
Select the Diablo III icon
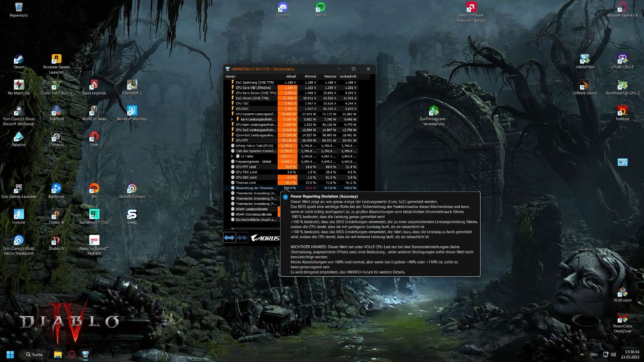click(x=56, y=216)
